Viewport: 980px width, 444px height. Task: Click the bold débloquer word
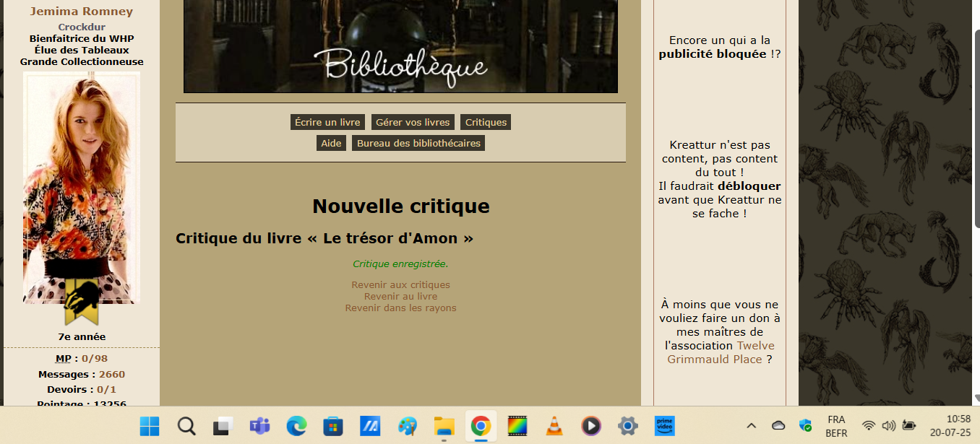pyautogui.click(x=749, y=186)
